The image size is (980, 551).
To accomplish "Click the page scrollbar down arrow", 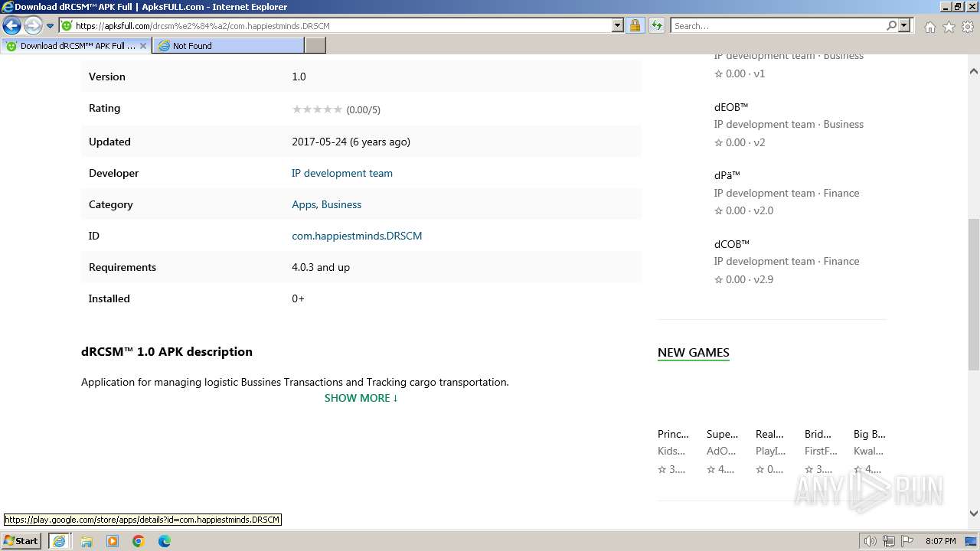I will coord(973,514).
